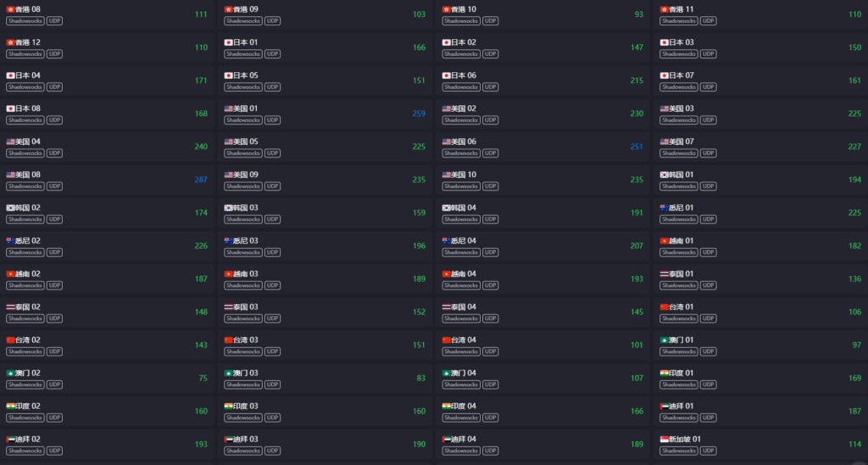Click the UDP tag on 韩国 04

490,219
